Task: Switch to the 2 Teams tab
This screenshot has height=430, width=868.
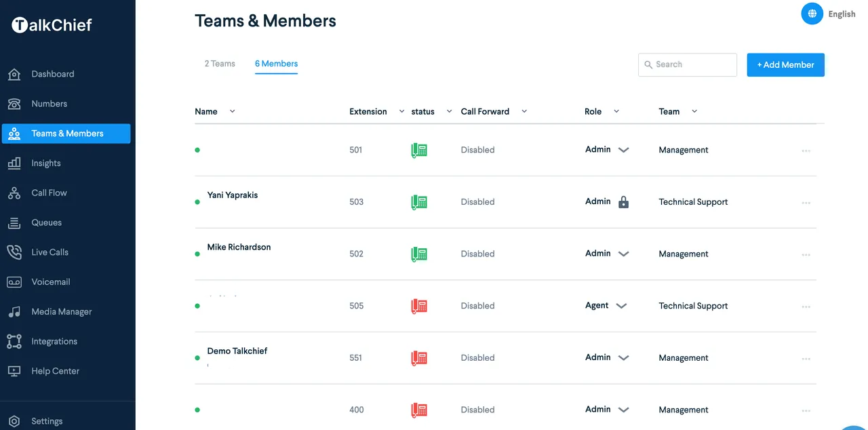Action: tap(219, 63)
